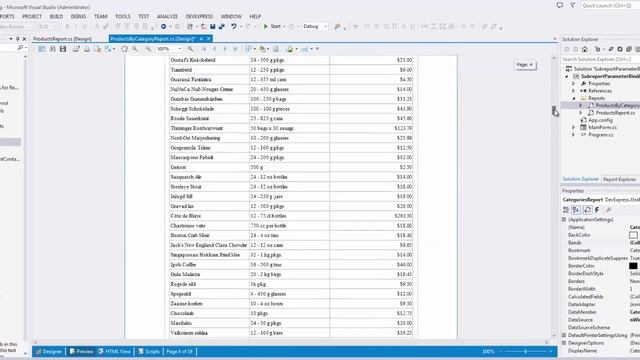
Task: Click the 'Chartreuse verte' cell
Action: point(209,226)
